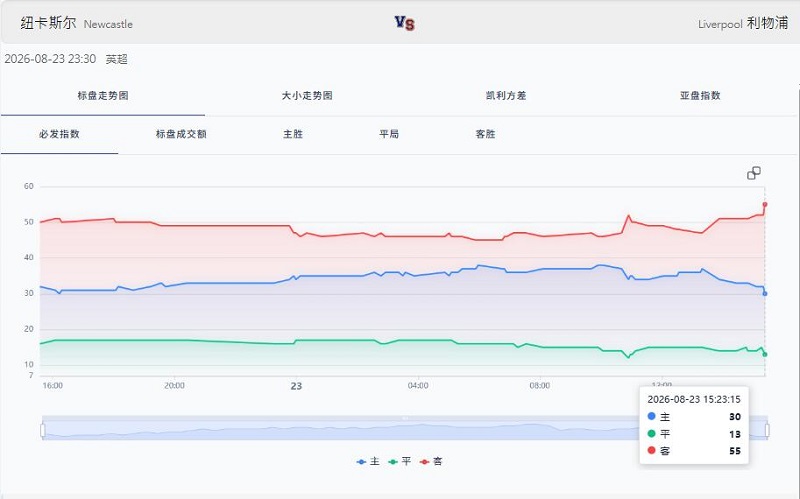This screenshot has width=800, height=499.
Task: Toggle the 平 series in legend
Action: click(x=399, y=461)
